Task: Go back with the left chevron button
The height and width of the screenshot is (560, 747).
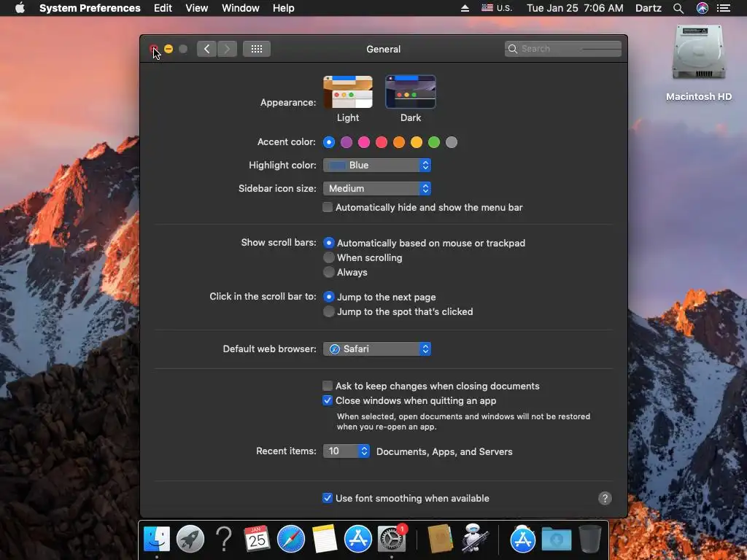Action: (x=206, y=49)
